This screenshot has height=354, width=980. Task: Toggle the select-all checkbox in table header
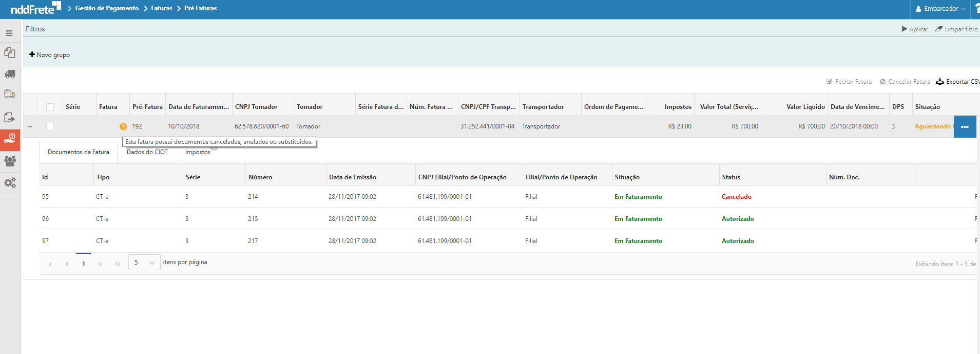coord(50,107)
